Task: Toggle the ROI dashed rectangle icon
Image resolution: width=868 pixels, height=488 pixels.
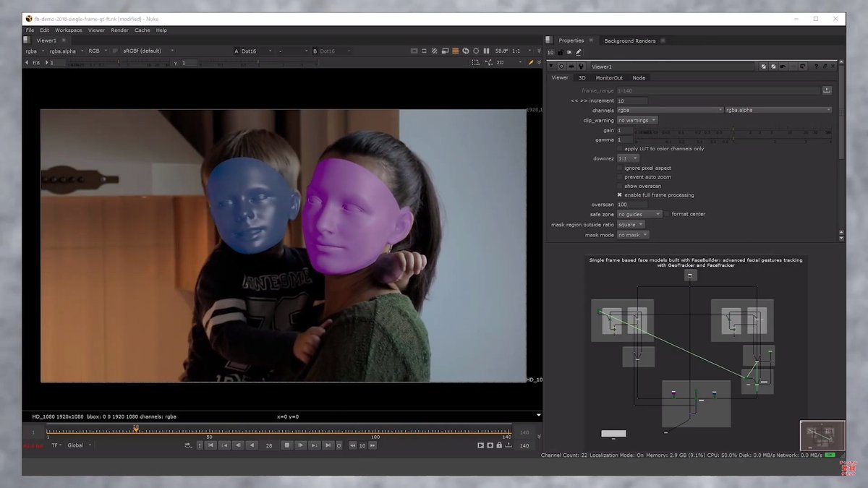Action: pyautogui.click(x=475, y=63)
